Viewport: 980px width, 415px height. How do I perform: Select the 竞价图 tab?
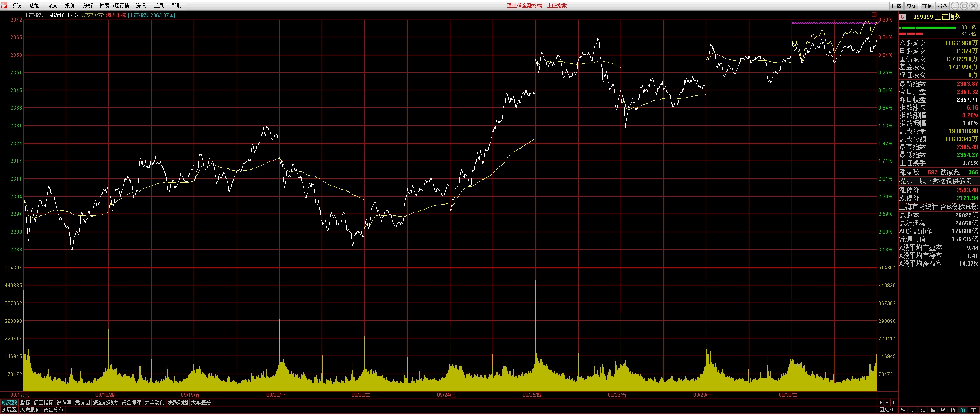coord(83,403)
